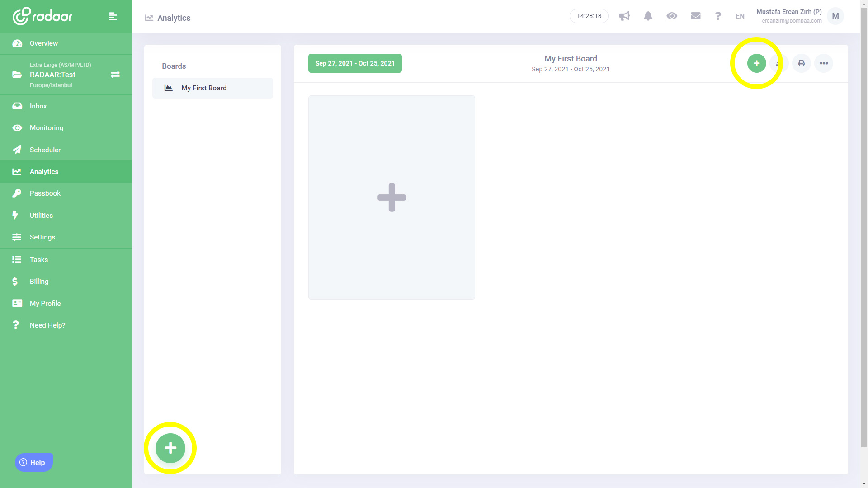The width and height of the screenshot is (868, 488).
Task: Click the page vertical scrollbar
Action: 864,226
